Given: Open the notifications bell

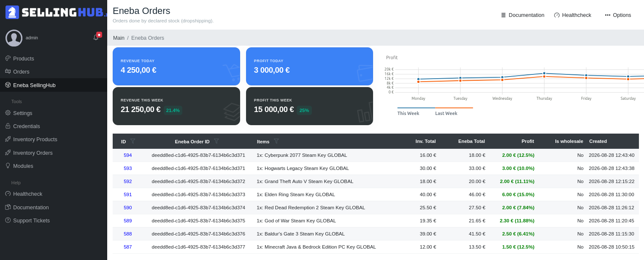Looking at the screenshot, I should 96,38.
